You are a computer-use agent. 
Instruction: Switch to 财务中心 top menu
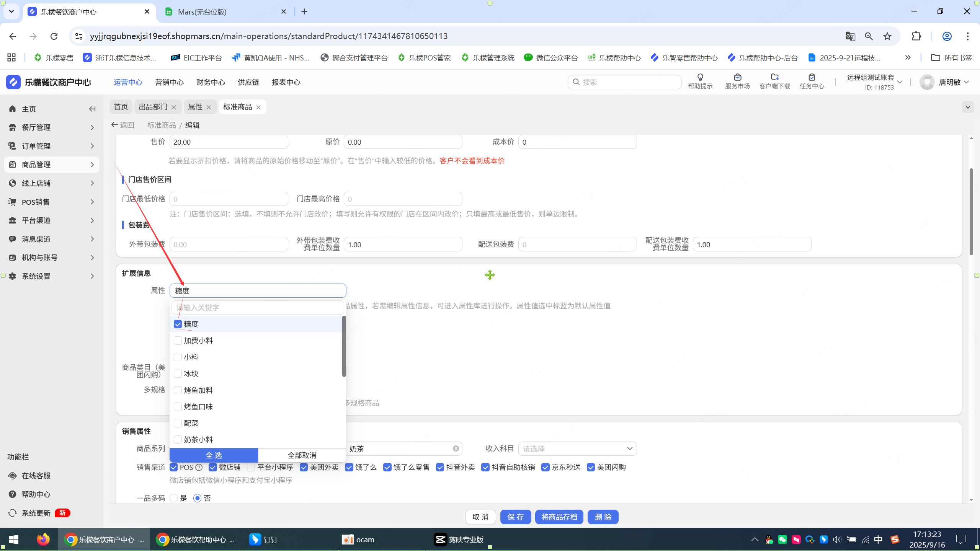point(211,82)
